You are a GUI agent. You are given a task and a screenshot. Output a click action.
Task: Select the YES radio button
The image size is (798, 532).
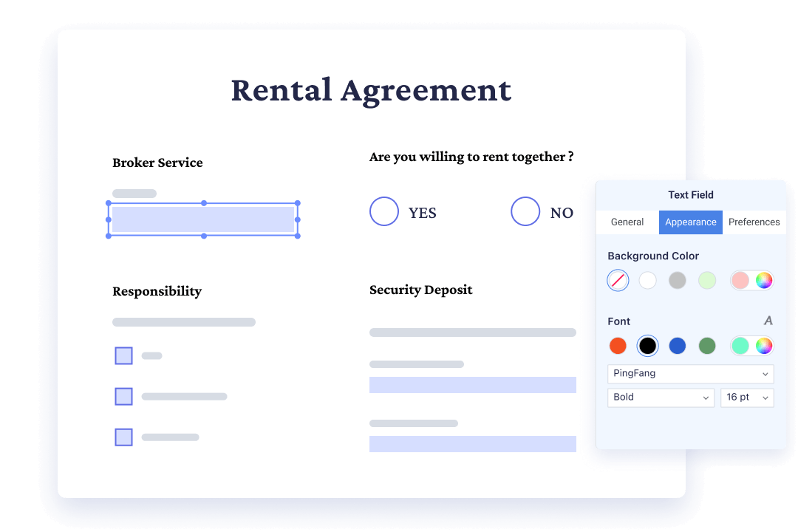[x=384, y=211]
